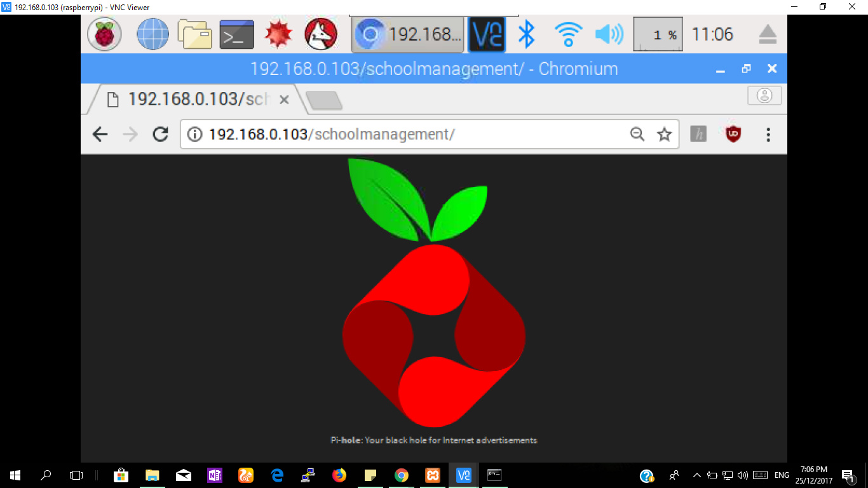
Task: Go forward in Chromium
Action: click(130, 134)
